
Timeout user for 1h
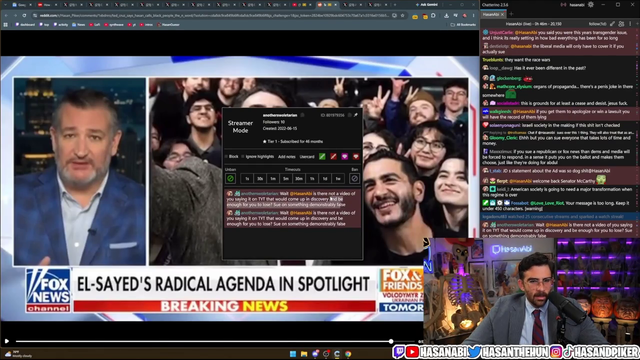[312, 178]
